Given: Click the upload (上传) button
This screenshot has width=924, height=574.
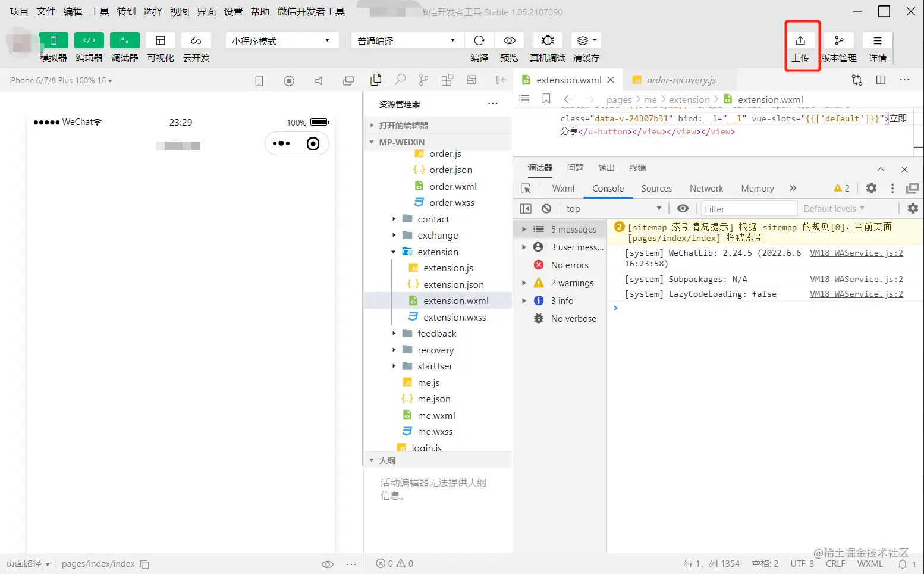Looking at the screenshot, I should point(800,40).
